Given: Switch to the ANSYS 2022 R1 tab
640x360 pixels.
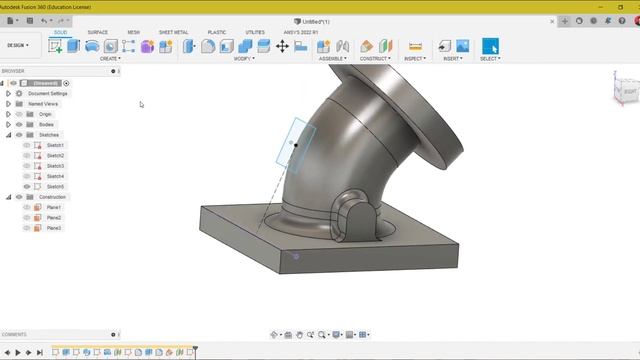Looking at the screenshot, I should tap(301, 32).
